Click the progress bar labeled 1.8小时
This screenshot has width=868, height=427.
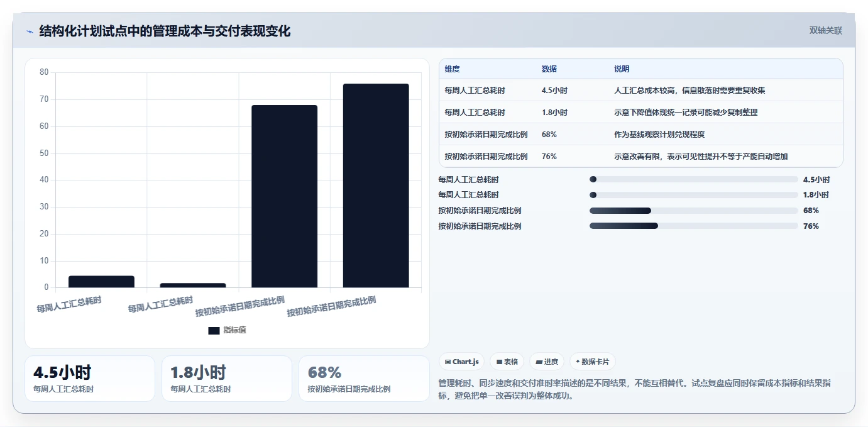click(x=693, y=195)
